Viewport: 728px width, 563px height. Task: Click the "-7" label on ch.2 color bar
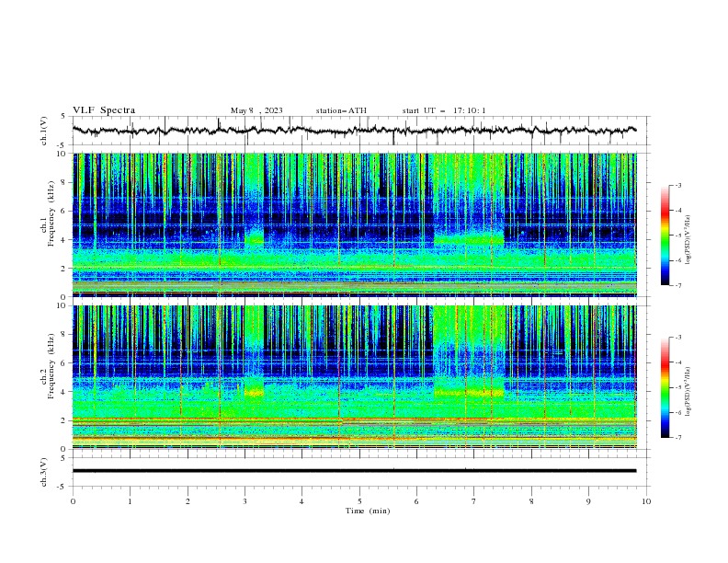(678, 437)
